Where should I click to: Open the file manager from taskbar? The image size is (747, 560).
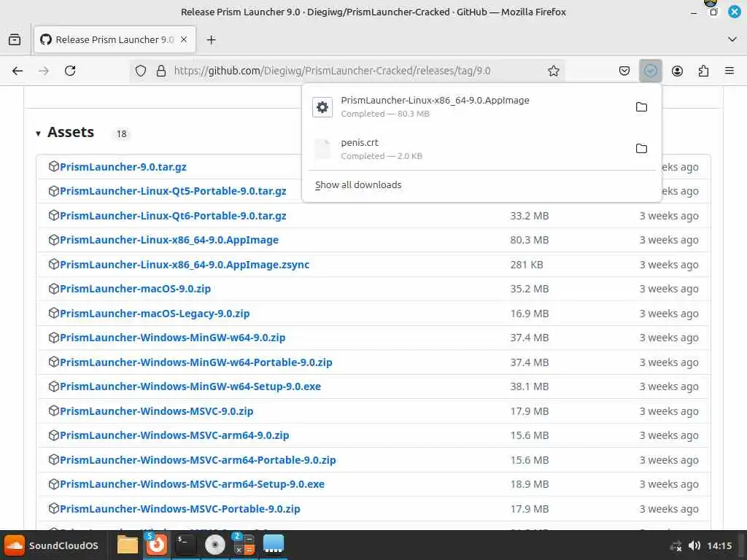(x=128, y=545)
